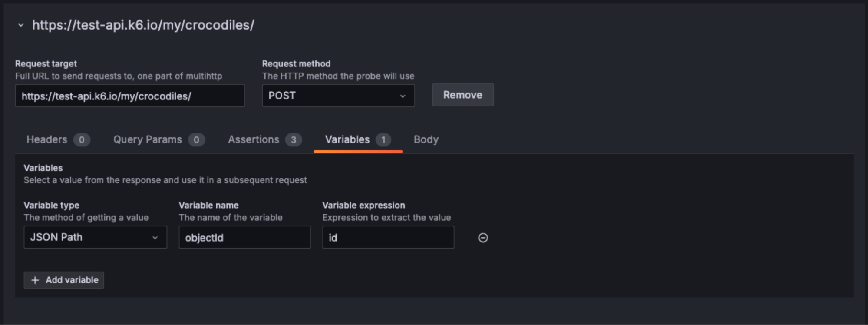The height and width of the screenshot is (325, 868).
Task: Click the bold Variable name label
Action: point(208,205)
